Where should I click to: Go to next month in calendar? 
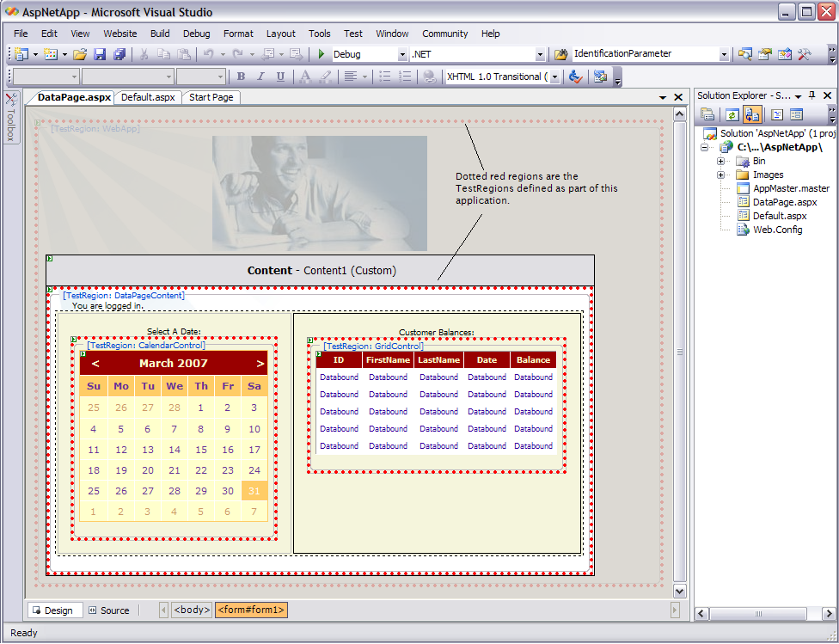[260, 364]
